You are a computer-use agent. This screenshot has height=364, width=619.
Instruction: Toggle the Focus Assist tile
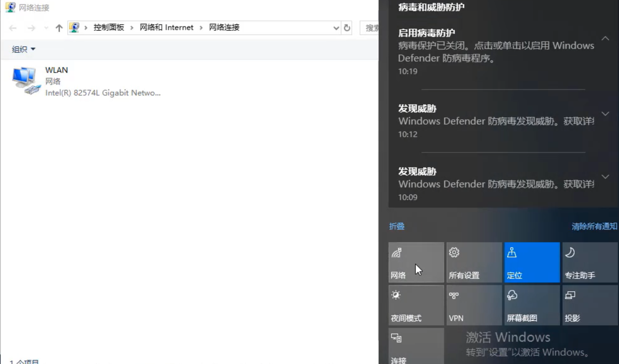point(590,262)
